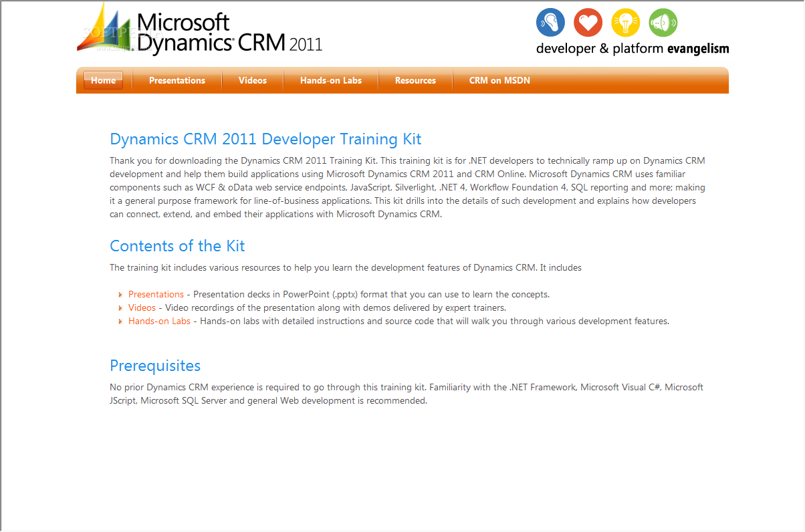Click the developer & platform evangelism text
805x532 pixels.
point(632,48)
